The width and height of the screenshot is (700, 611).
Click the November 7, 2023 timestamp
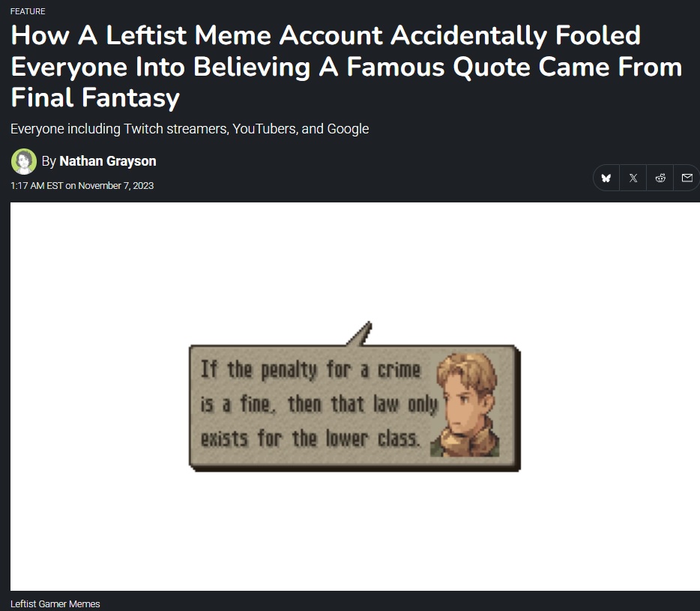pyautogui.click(x=115, y=185)
